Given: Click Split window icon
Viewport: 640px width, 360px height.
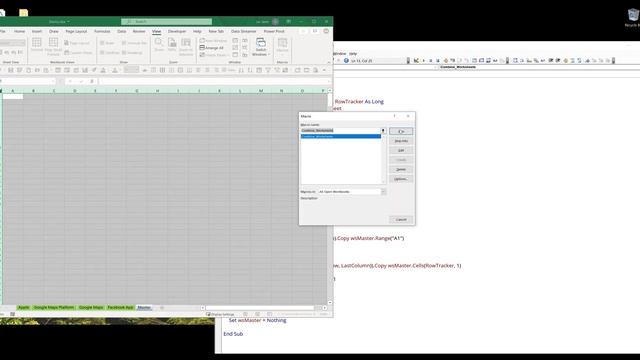Looking at the screenshot, I should coord(235,40).
